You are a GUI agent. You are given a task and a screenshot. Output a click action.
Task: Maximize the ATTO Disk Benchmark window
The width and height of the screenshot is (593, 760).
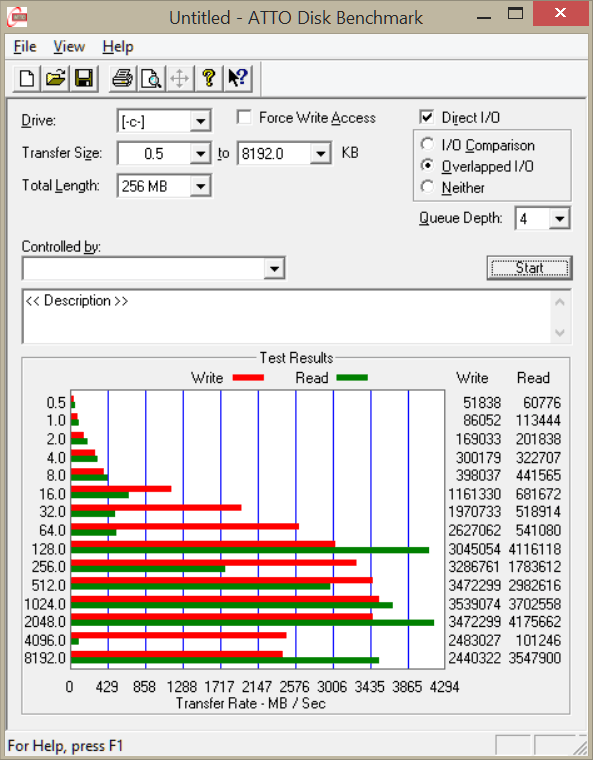tap(515, 13)
